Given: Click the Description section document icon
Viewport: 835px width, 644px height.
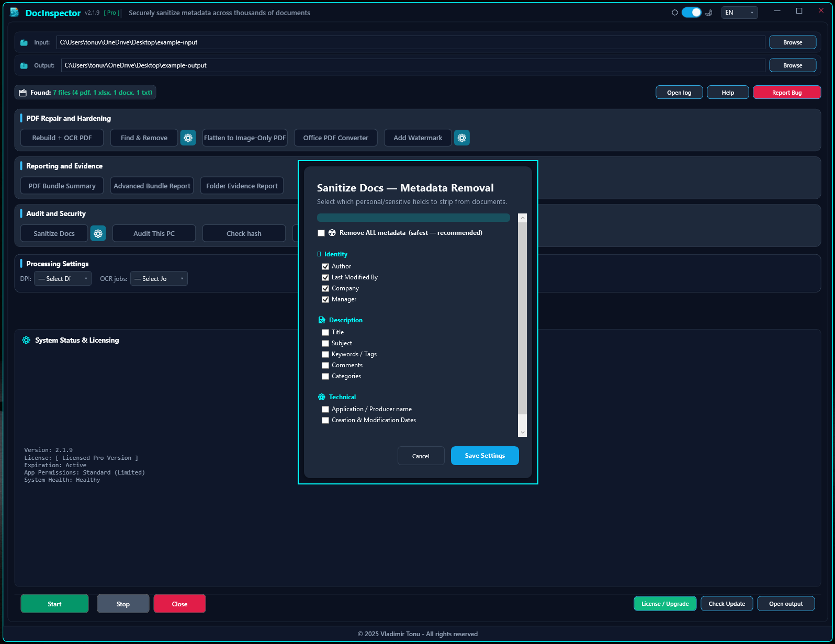Looking at the screenshot, I should (x=322, y=320).
